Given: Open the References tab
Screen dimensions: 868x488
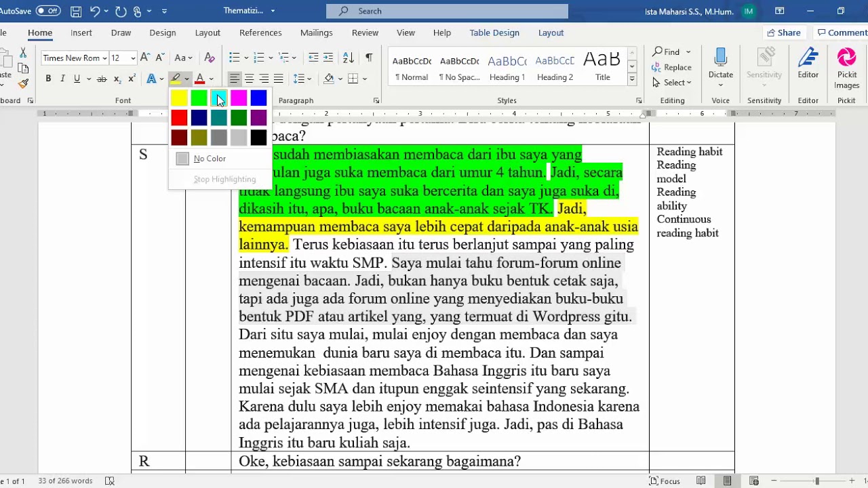Looking at the screenshot, I should point(260,33).
